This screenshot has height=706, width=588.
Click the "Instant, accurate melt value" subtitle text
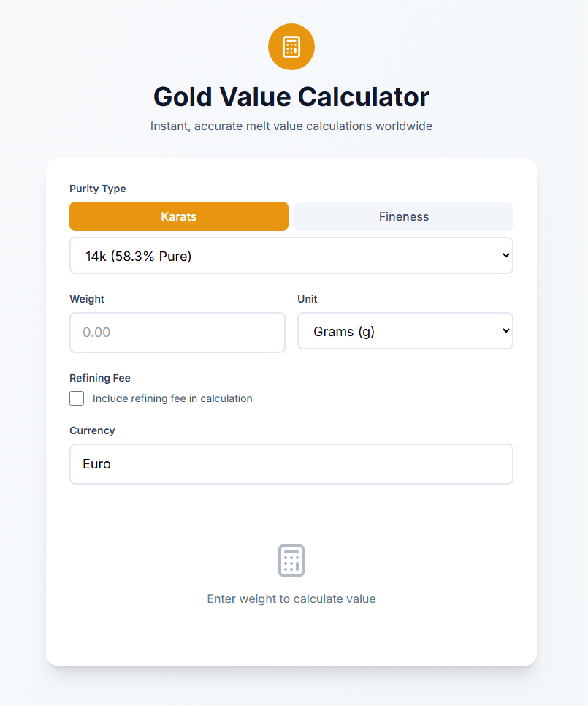pos(291,126)
